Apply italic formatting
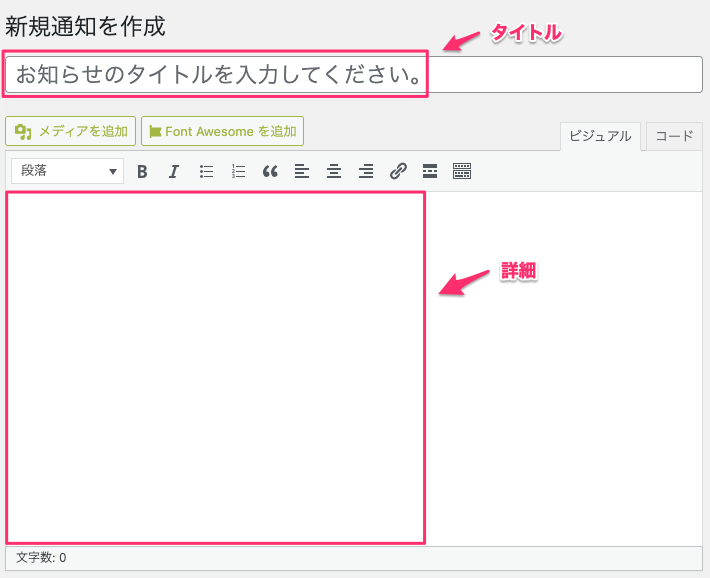 point(173,171)
